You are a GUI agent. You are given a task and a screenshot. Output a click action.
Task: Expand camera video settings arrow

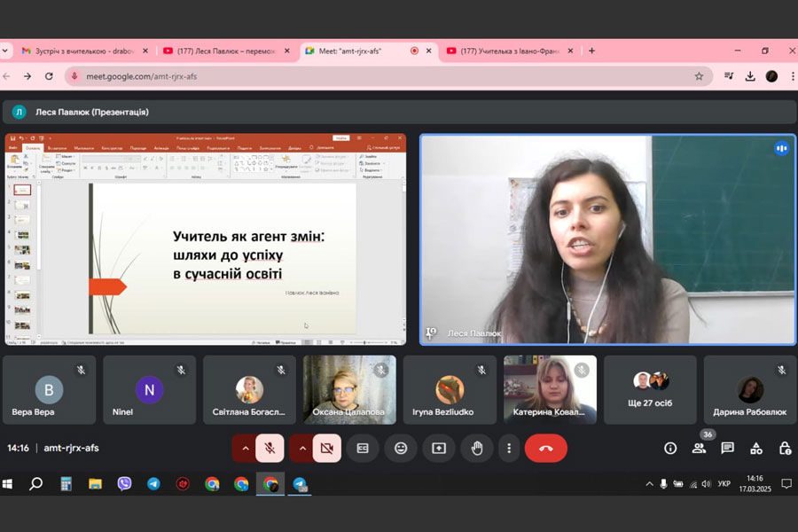302,449
